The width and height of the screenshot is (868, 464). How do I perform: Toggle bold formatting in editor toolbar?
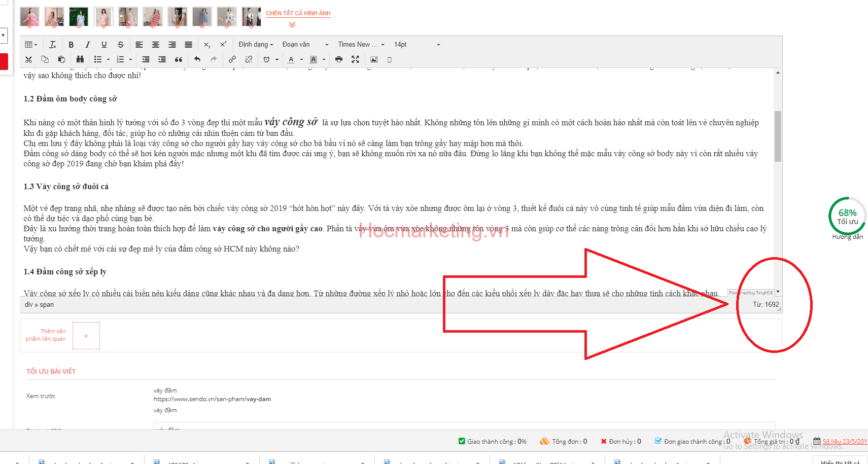(x=71, y=45)
